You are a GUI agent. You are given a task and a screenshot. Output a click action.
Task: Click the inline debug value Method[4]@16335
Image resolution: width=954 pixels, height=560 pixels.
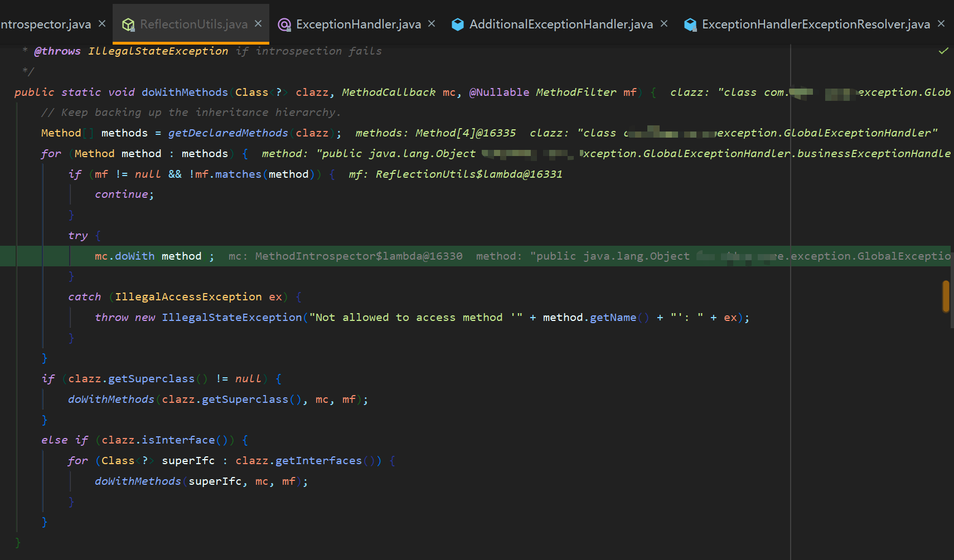pos(466,133)
